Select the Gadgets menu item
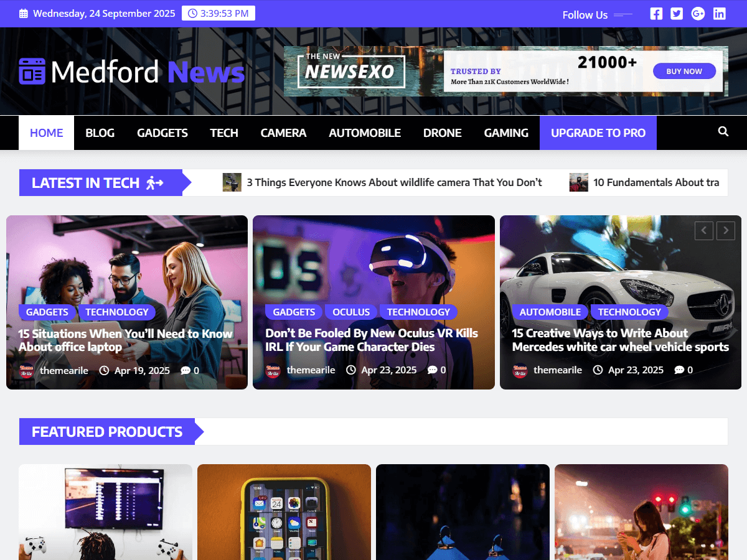 (162, 133)
